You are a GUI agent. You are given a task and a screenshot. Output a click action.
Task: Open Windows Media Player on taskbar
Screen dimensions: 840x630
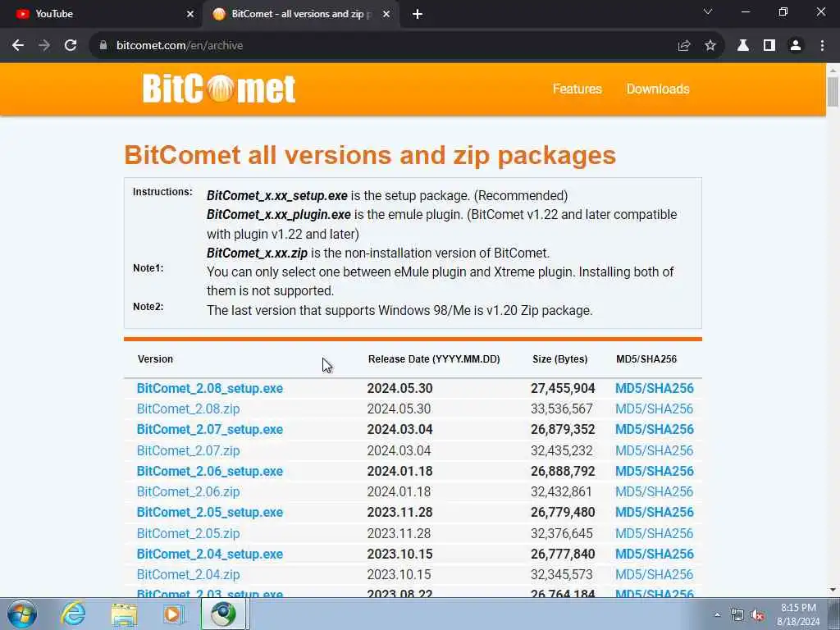172,614
